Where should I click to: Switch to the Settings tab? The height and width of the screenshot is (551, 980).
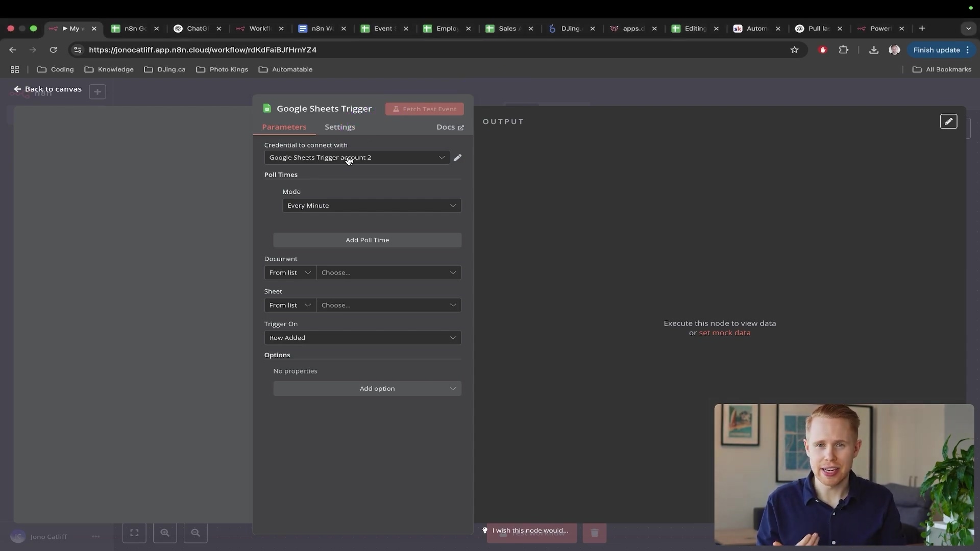pyautogui.click(x=339, y=127)
